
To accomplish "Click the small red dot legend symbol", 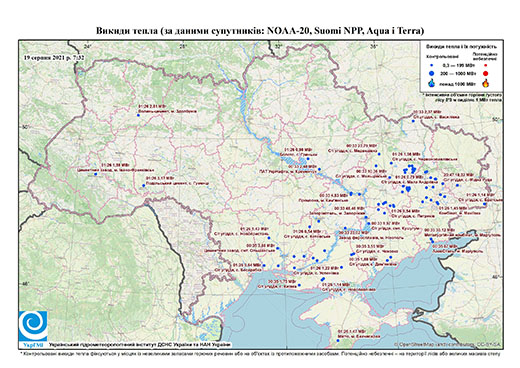I will tap(486, 65).
